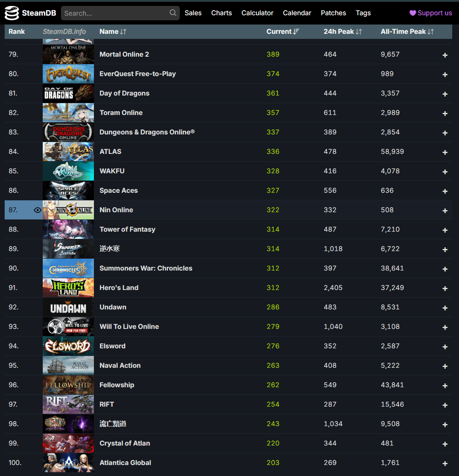Click the ATLAS game thumbnail

pos(68,151)
